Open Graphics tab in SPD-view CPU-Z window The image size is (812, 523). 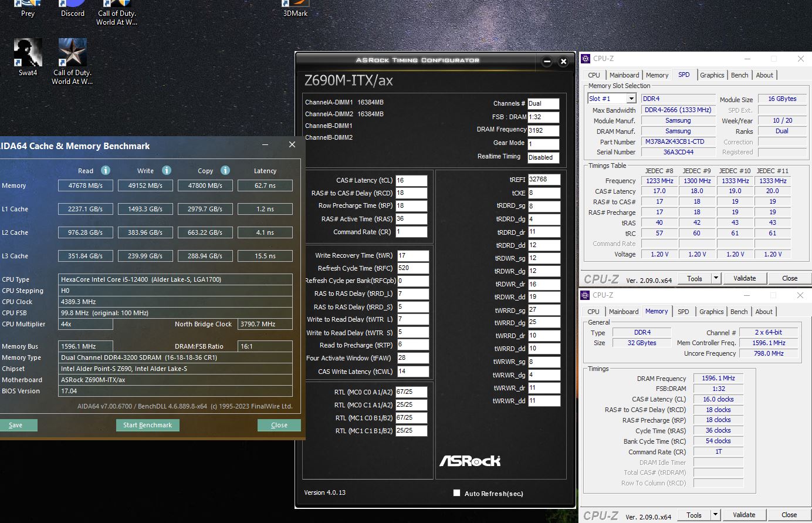712,75
